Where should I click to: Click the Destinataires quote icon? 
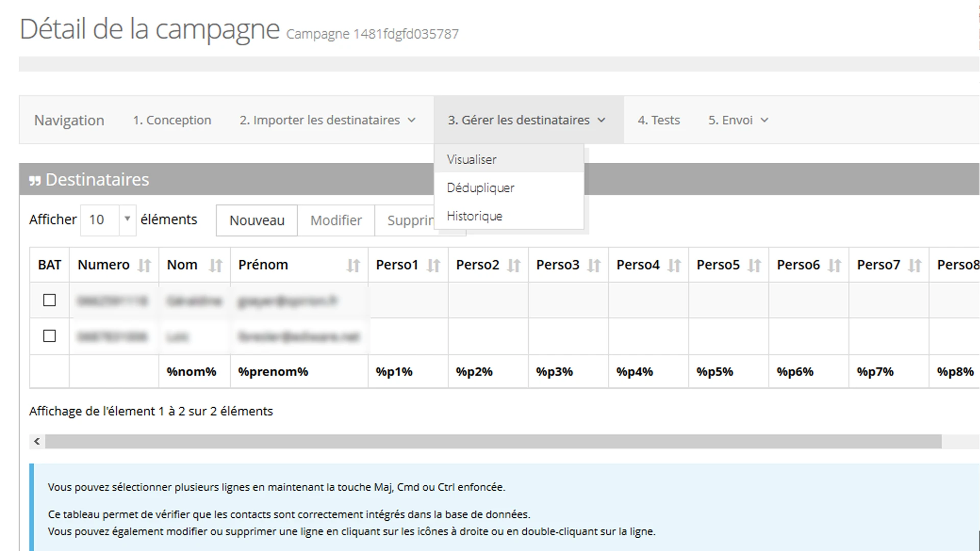pos(35,181)
